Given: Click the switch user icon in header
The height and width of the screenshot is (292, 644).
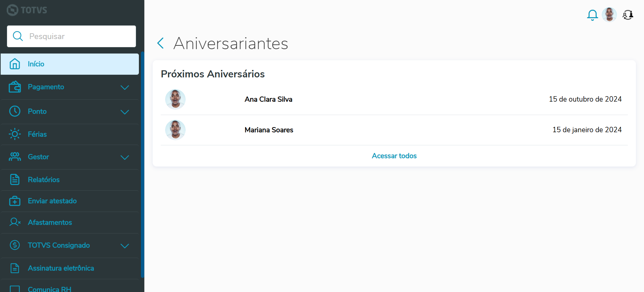Looking at the screenshot, I should (x=628, y=15).
